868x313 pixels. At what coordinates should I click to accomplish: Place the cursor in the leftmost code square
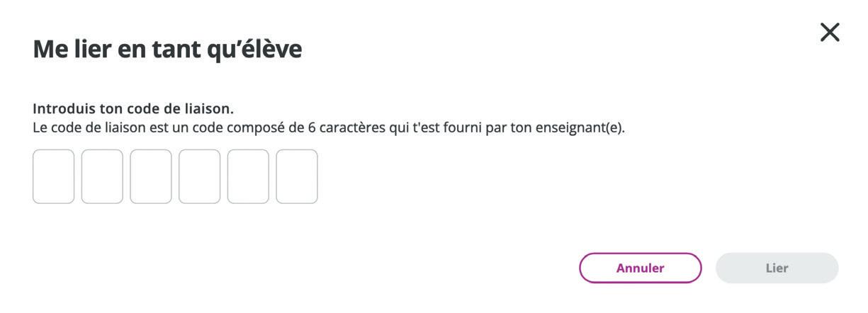pos(54,176)
